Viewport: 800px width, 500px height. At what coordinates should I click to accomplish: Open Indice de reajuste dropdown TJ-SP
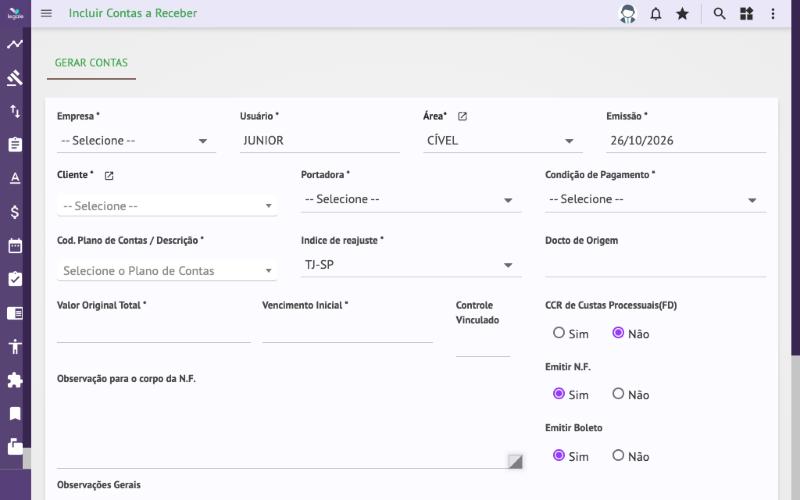[x=411, y=265]
